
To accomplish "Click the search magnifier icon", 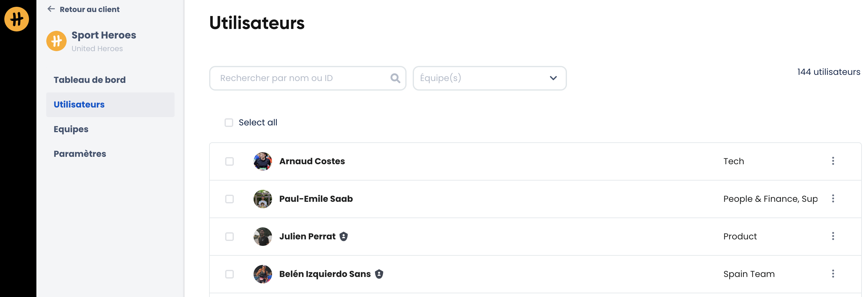I will pyautogui.click(x=395, y=78).
